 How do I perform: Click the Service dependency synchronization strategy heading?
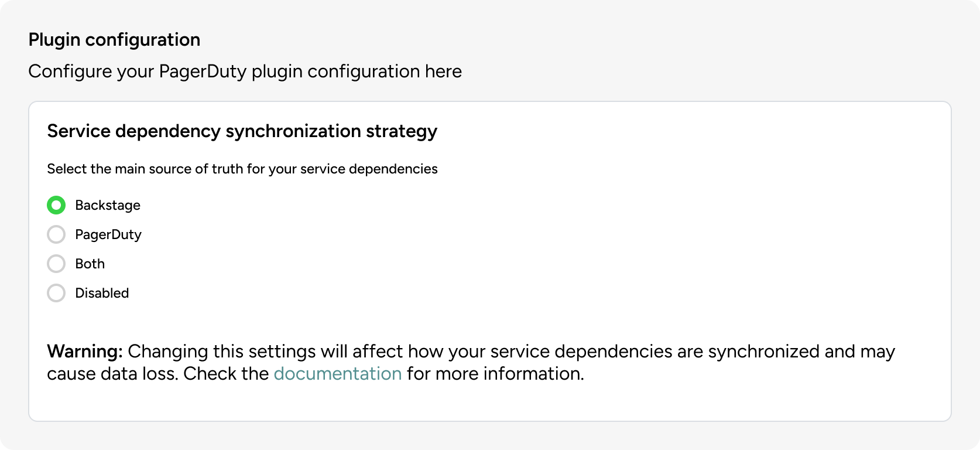[242, 131]
